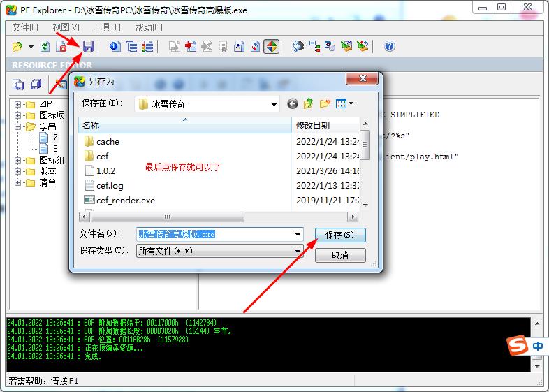Collapse the 字串 tree node
The width and height of the screenshot is (549, 392).
click(17, 127)
